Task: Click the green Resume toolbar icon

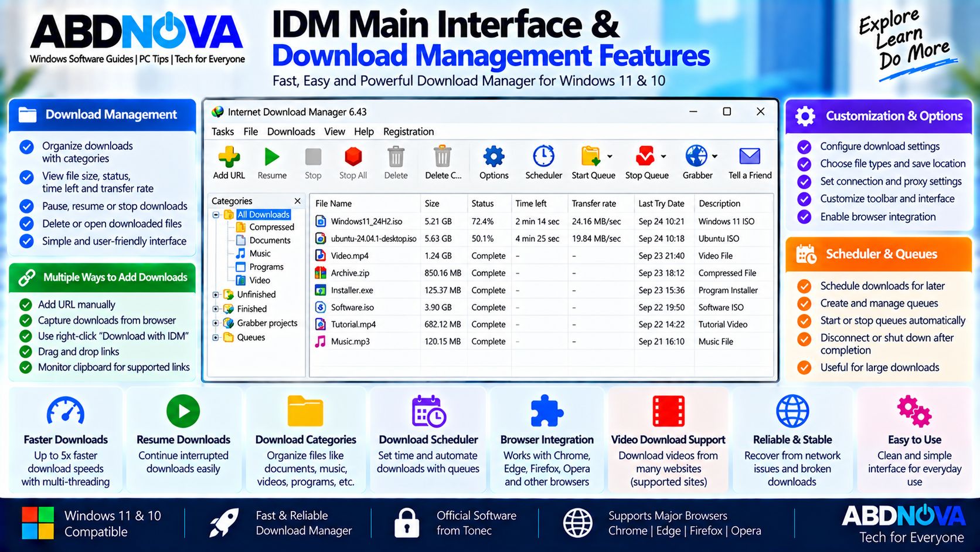Action: pyautogui.click(x=271, y=157)
